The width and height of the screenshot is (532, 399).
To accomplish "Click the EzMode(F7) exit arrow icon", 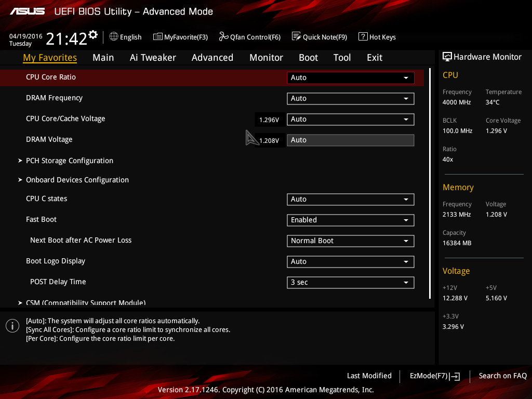I will point(455,376).
